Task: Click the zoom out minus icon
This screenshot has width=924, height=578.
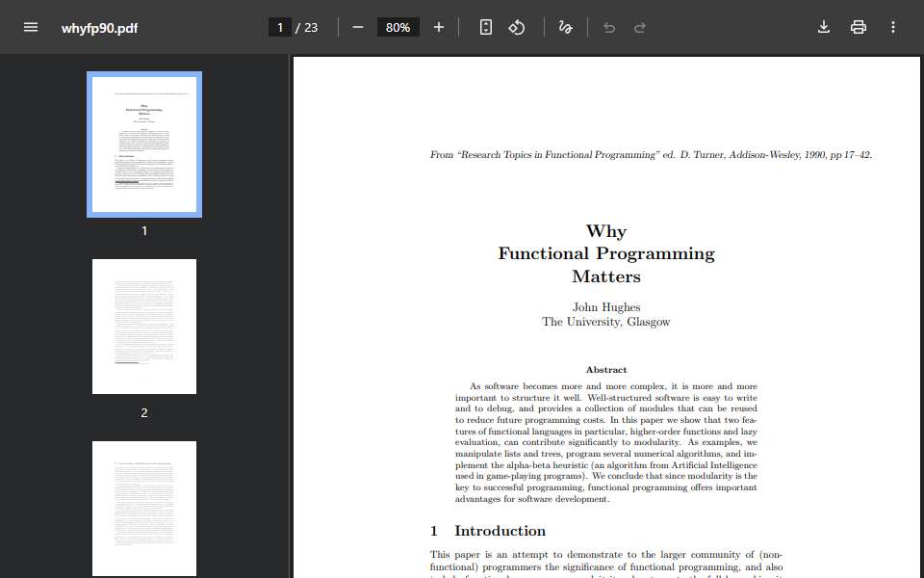Action: 358,27
